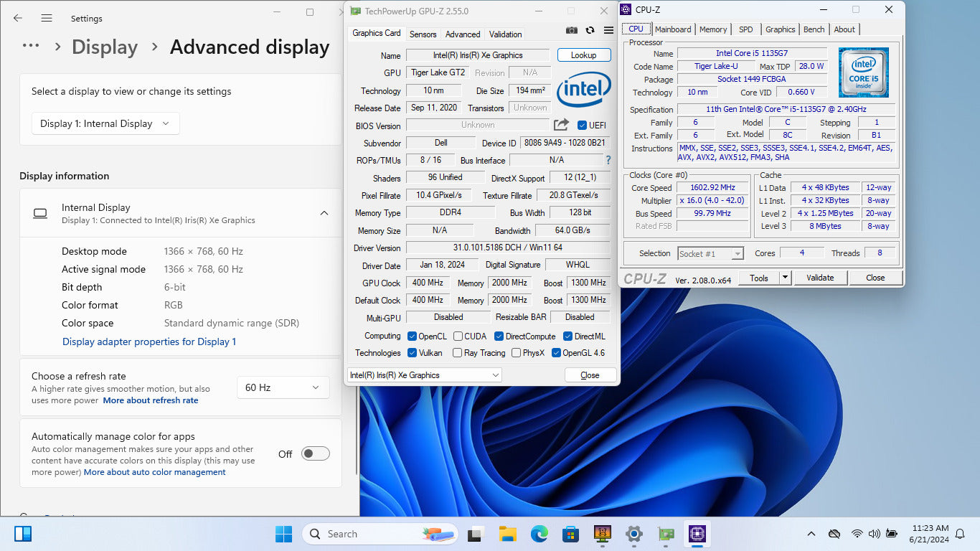Click the volume speaker tray icon
This screenshot has height=551, width=980.
874,534
